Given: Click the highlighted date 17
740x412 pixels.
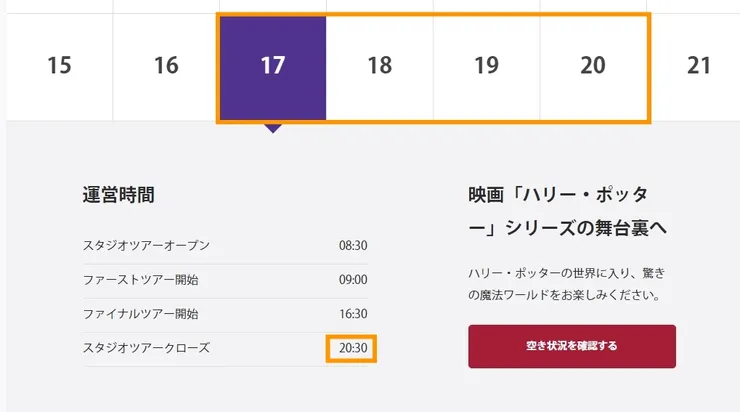Looking at the screenshot, I should [272, 67].
